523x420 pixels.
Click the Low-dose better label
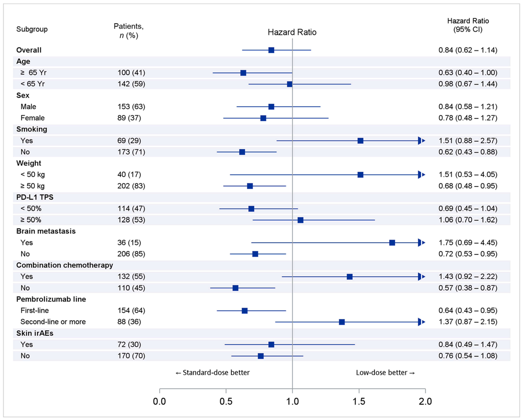click(385, 373)
